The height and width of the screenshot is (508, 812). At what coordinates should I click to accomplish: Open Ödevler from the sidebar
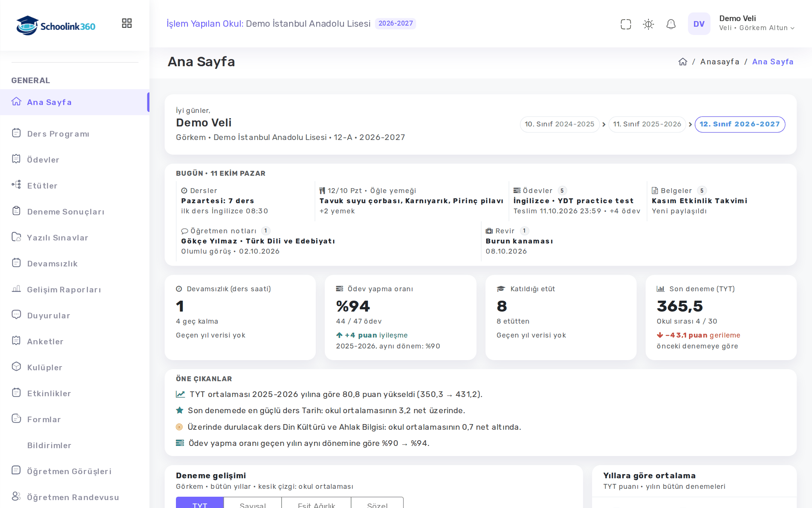pos(74,160)
